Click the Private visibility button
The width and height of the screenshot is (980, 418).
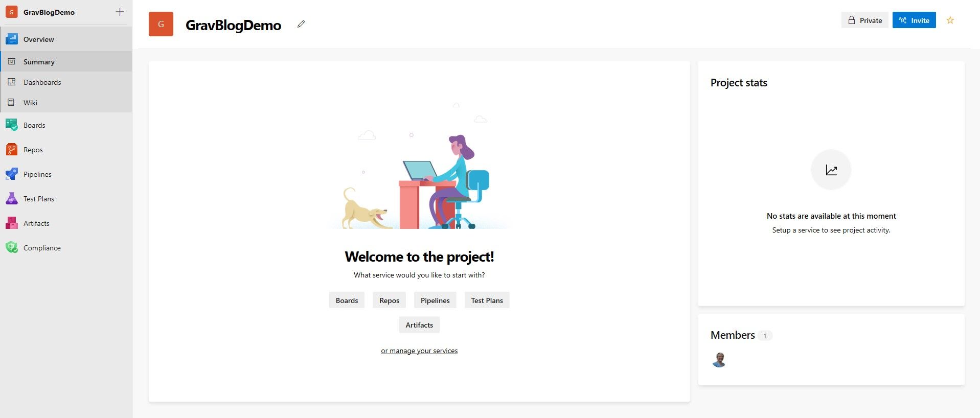point(864,20)
